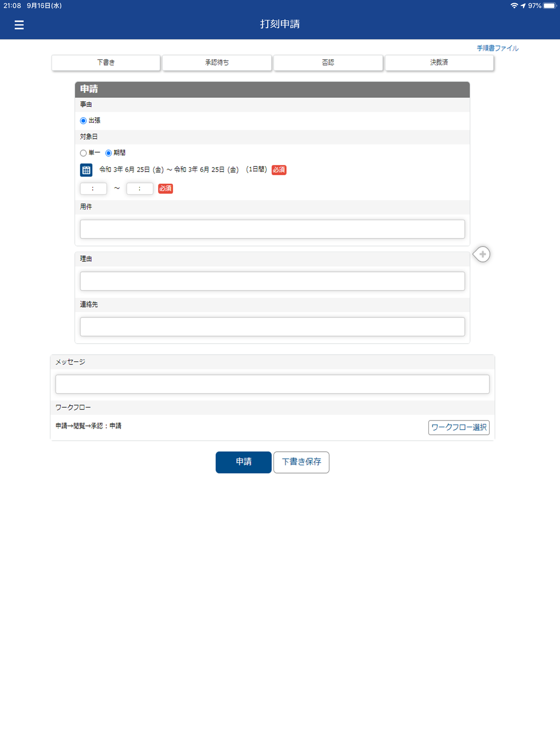Switch to the 下書き tab

point(106,62)
